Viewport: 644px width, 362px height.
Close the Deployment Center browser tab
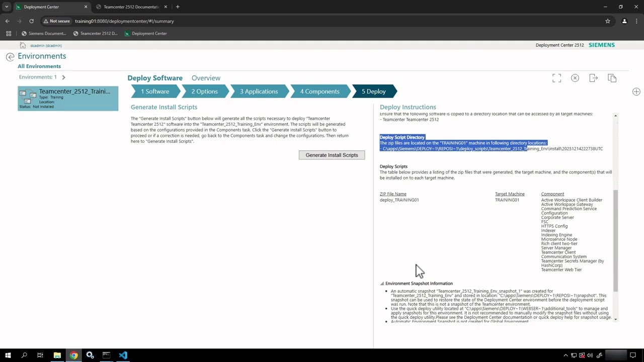point(86,7)
